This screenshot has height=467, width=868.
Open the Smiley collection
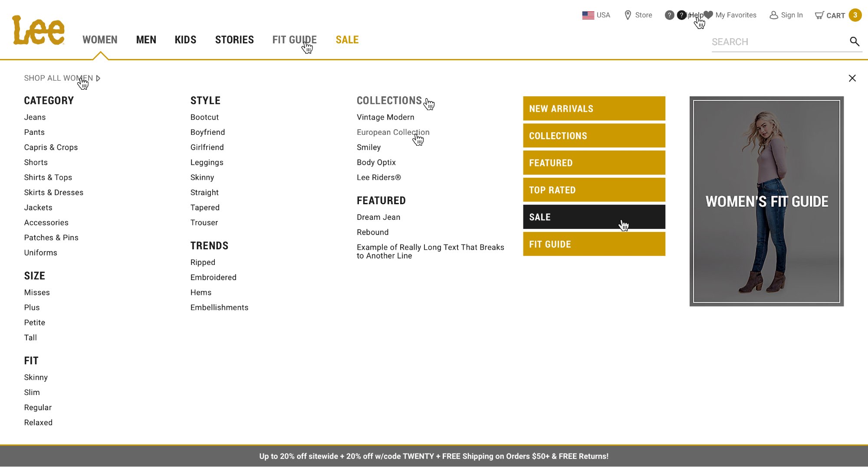click(368, 147)
